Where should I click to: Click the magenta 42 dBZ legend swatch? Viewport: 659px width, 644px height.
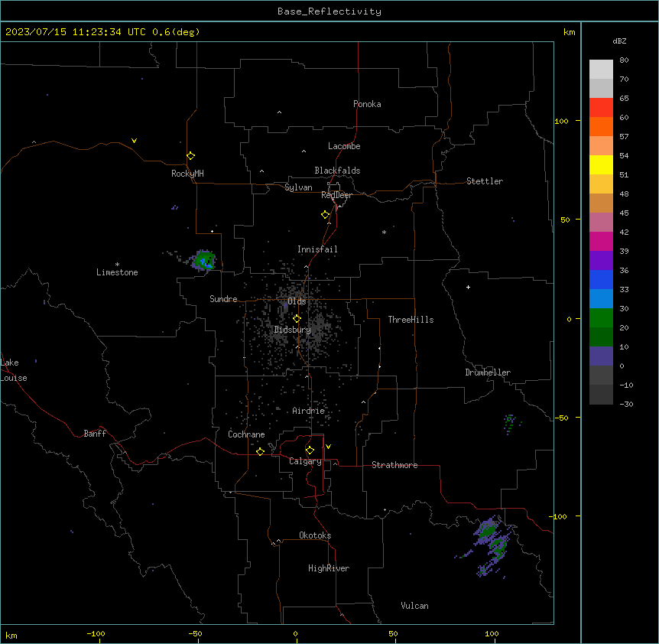[x=601, y=241]
